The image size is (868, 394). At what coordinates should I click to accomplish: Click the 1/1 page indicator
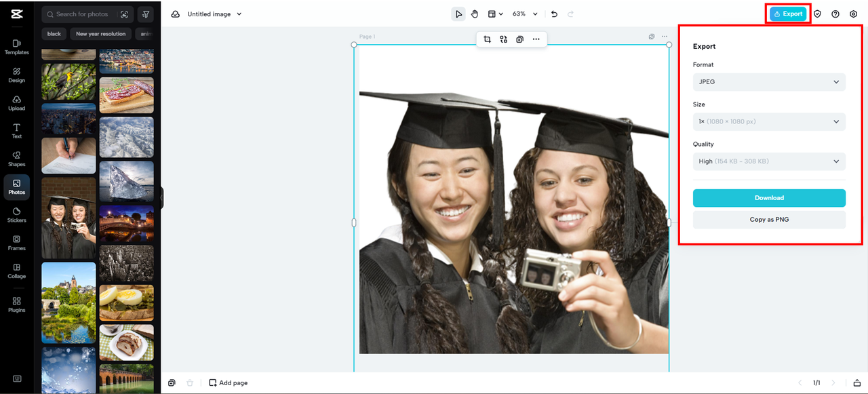(816, 383)
